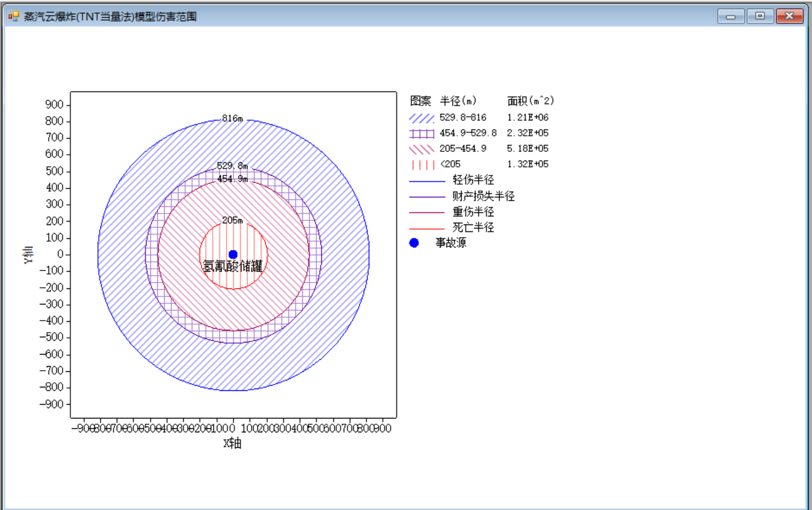The width and height of the screenshot is (812, 510).
Task: Select the 205m radius label
Action: point(232,220)
